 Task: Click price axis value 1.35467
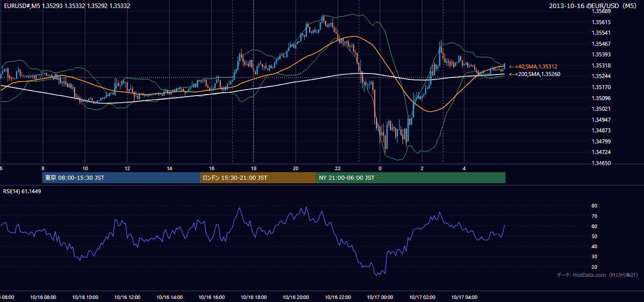click(x=602, y=44)
